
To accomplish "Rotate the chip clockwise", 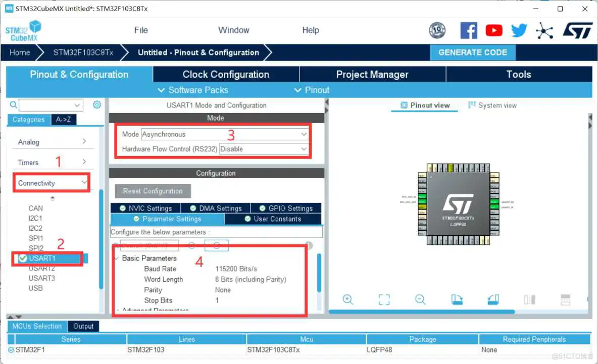I will (x=457, y=299).
